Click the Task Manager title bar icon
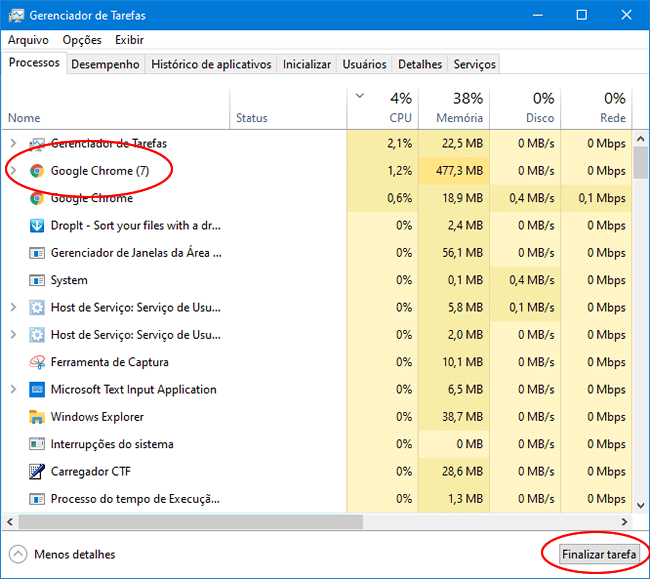 tap(15, 15)
